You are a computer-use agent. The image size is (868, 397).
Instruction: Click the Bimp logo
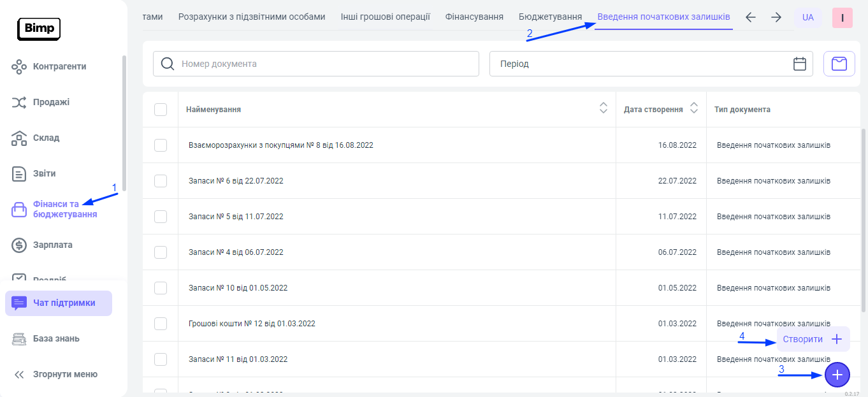(39, 29)
